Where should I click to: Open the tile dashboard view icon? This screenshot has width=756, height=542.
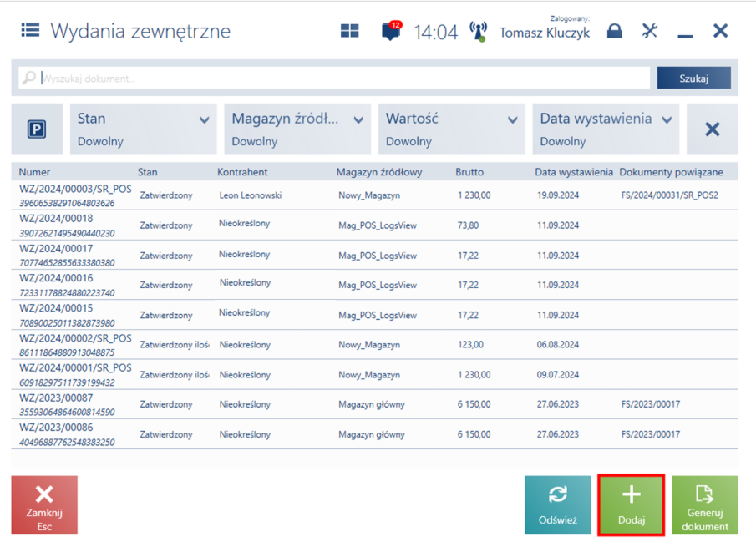click(349, 31)
